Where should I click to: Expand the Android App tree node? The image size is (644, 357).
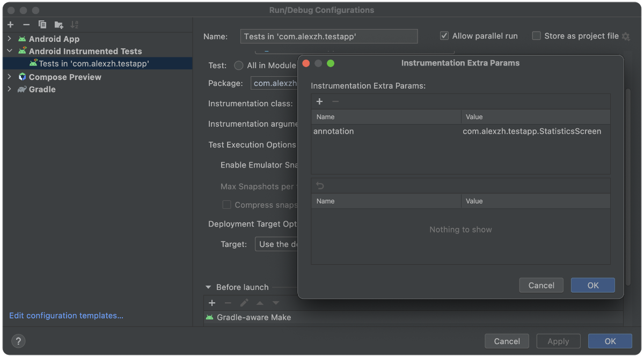[x=9, y=39]
